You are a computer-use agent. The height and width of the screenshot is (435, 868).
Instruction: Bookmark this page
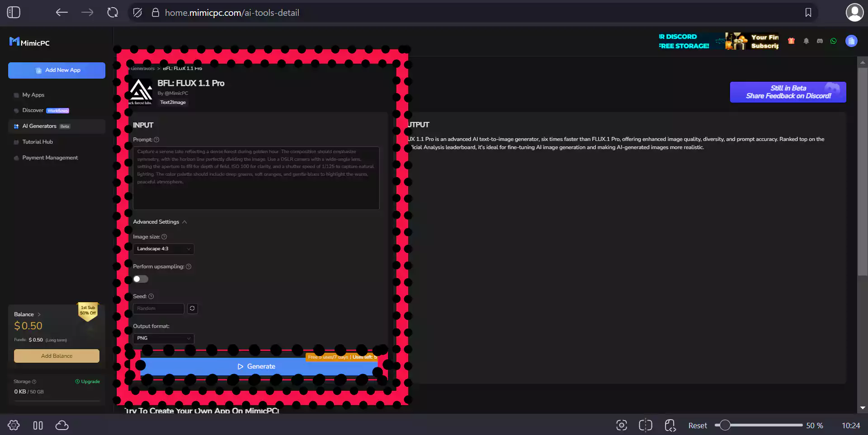[x=808, y=13]
